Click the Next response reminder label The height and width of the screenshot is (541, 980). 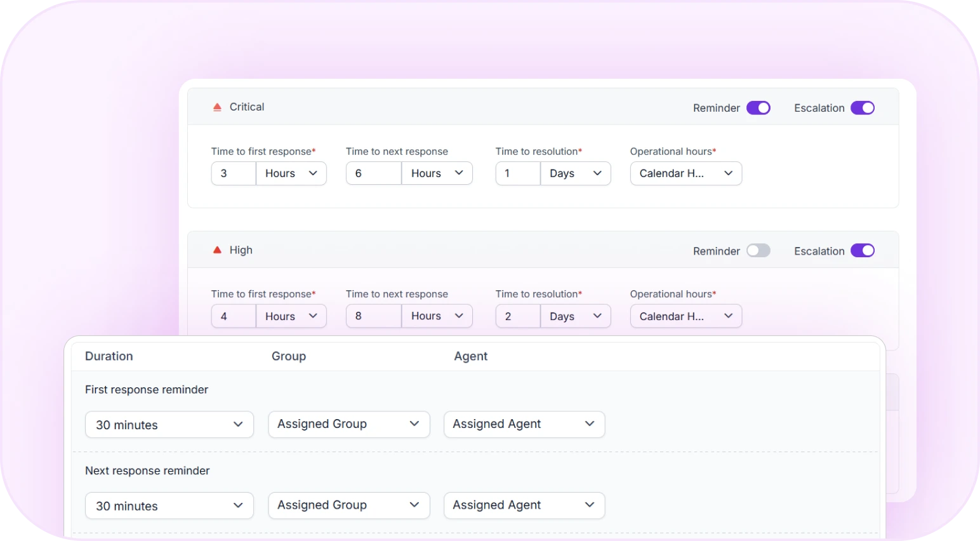click(147, 471)
